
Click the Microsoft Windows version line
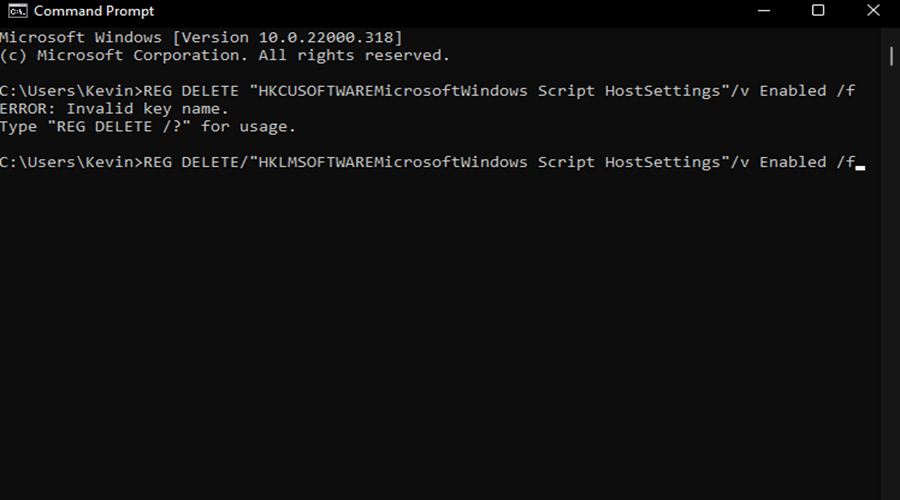click(x=201, y=37)
